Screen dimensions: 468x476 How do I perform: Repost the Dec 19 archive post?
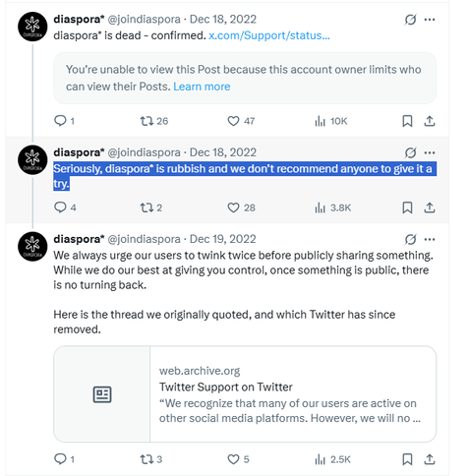click(151, 459)
